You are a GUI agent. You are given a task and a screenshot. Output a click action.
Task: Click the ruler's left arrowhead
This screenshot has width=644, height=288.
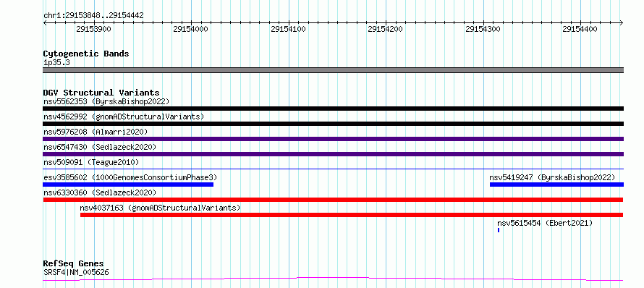[x=45, y=22]
